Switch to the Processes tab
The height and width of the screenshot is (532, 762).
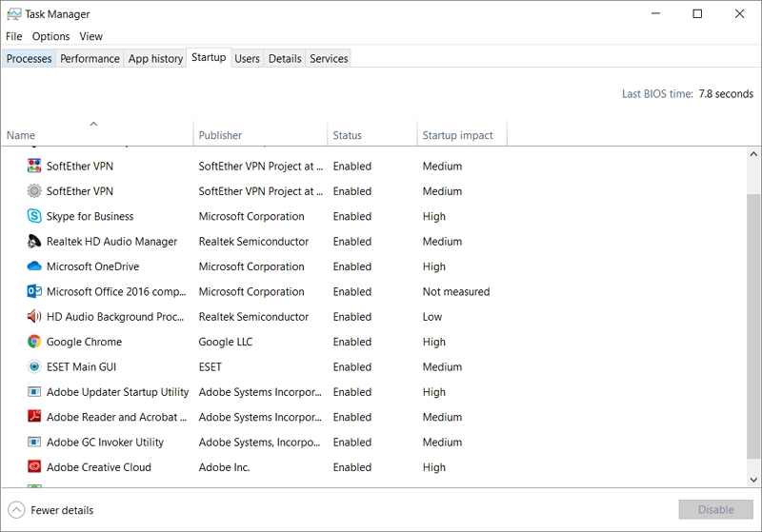click(30, 59)
